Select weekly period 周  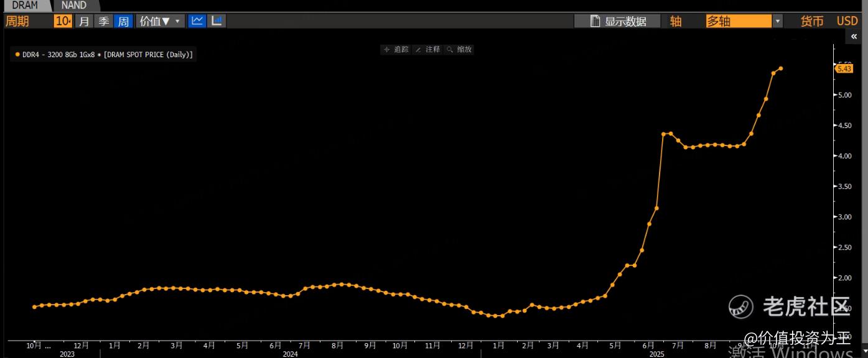click(x=123, y=21)
